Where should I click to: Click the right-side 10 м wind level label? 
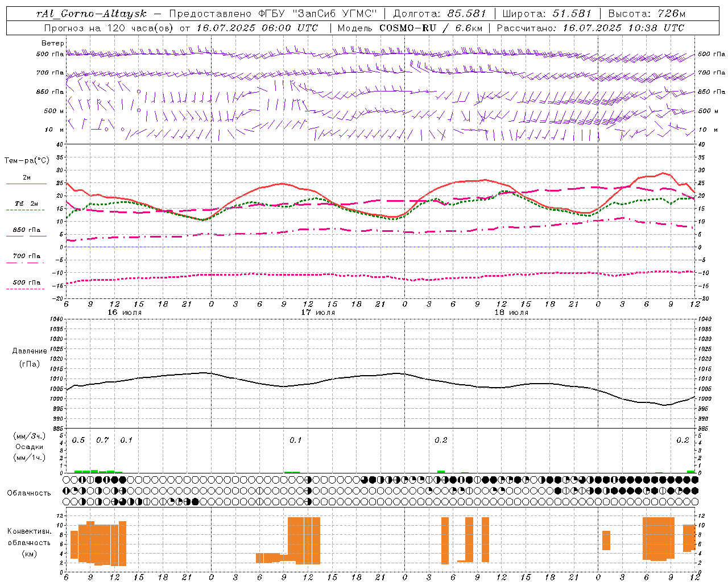[x=707, y=130]
